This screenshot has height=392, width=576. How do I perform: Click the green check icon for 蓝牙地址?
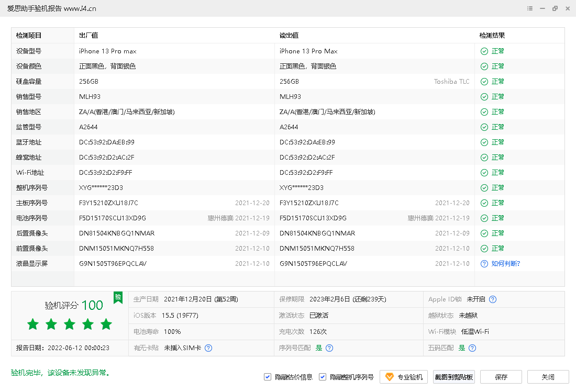pyautogui.click(x=484, y=142)
